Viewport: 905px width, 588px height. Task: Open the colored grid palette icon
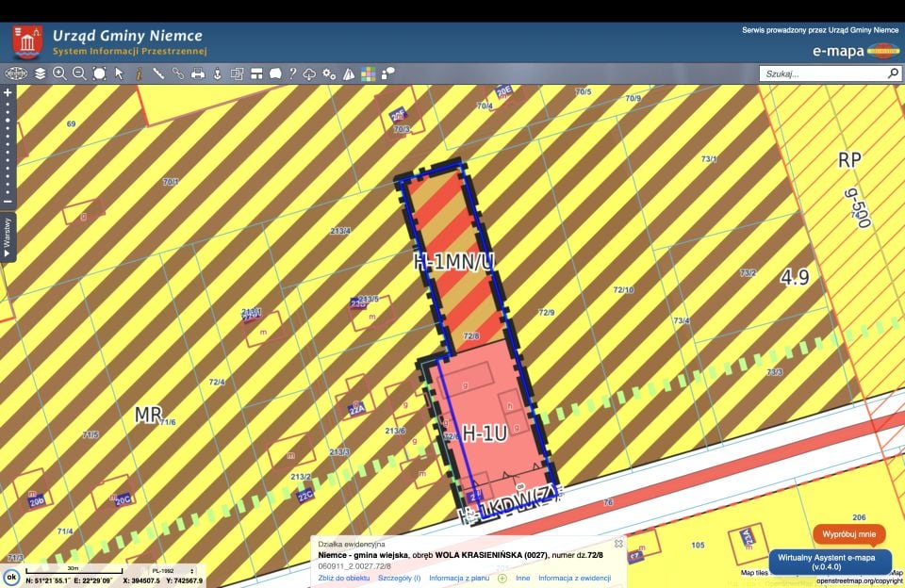point(369,73)
